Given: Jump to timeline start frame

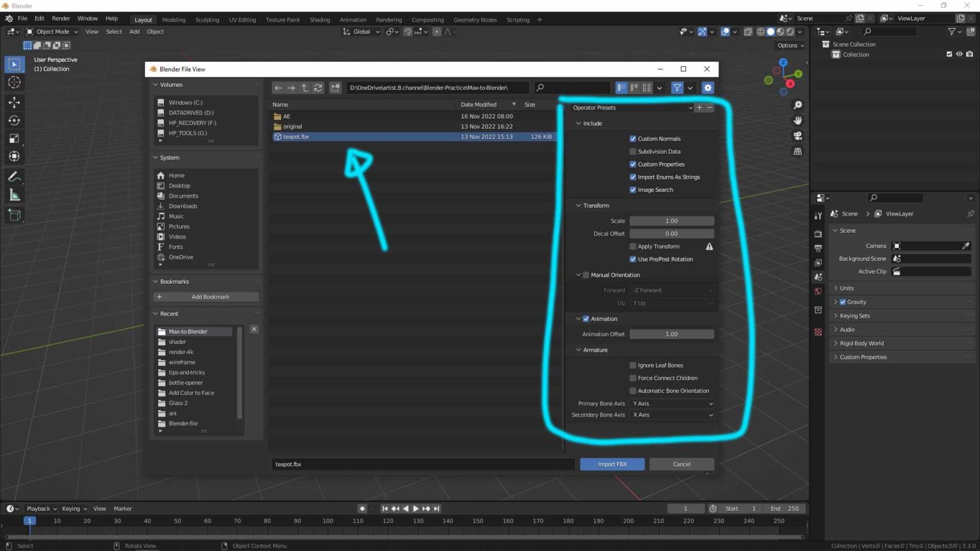Looking at the screenshot, I should [385, 509].
